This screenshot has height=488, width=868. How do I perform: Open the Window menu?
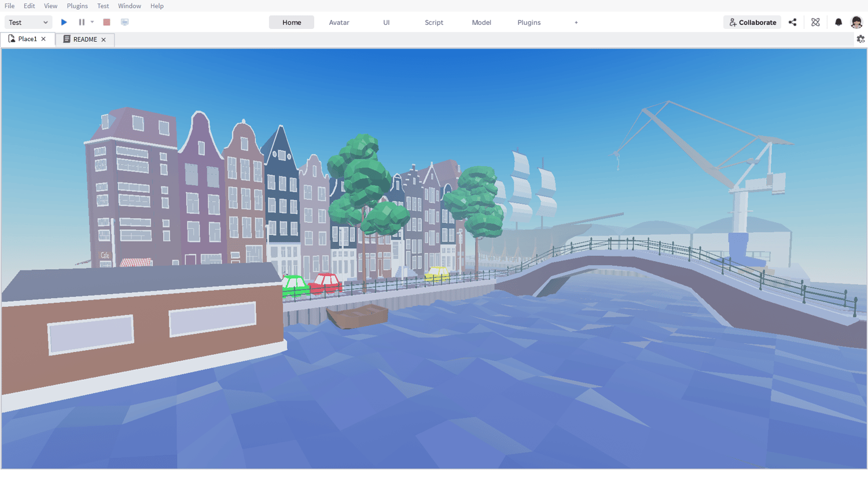[130, 6]
